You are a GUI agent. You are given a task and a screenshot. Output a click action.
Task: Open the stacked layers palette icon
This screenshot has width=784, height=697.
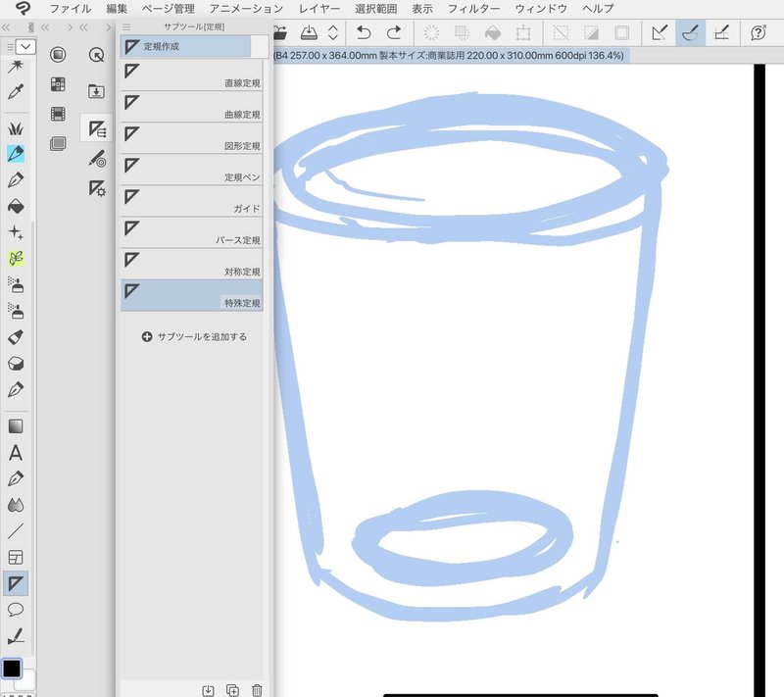click(58, 144)
